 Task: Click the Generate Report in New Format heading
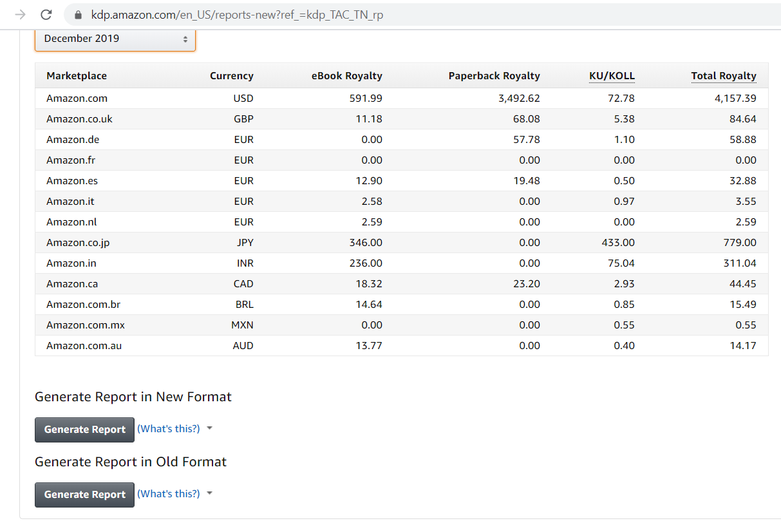tap(133, 397)
